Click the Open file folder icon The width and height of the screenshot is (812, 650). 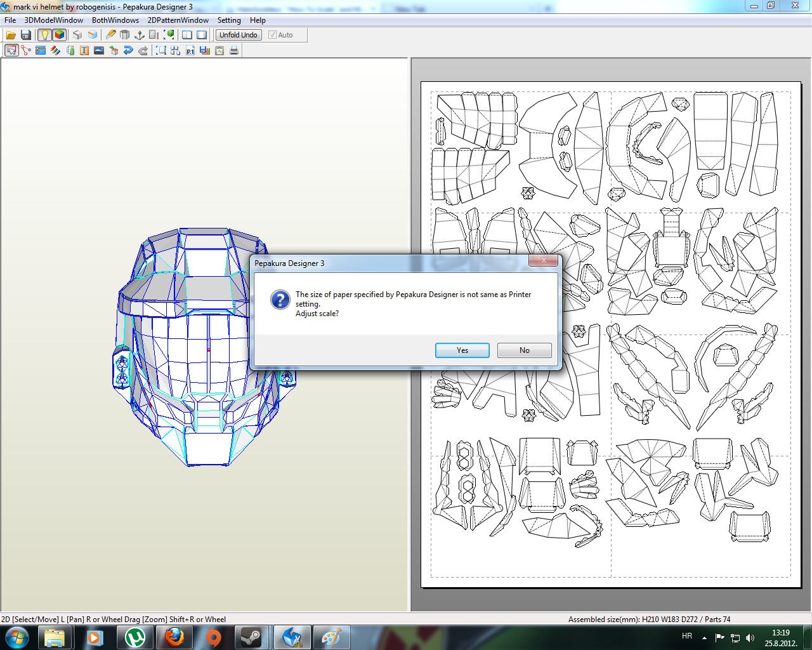[11, 35]
